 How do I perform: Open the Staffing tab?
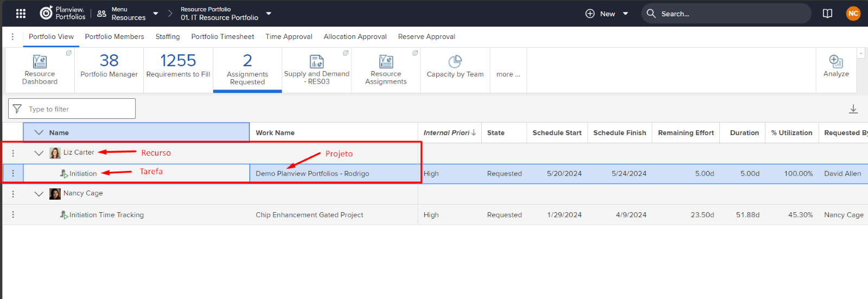point(168,37)
